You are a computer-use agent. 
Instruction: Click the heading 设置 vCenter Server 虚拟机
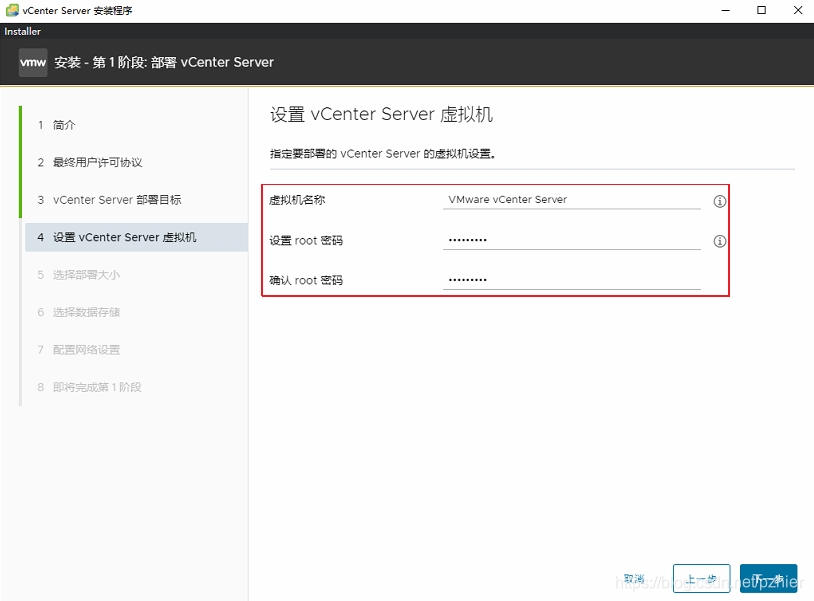[381, 114]
